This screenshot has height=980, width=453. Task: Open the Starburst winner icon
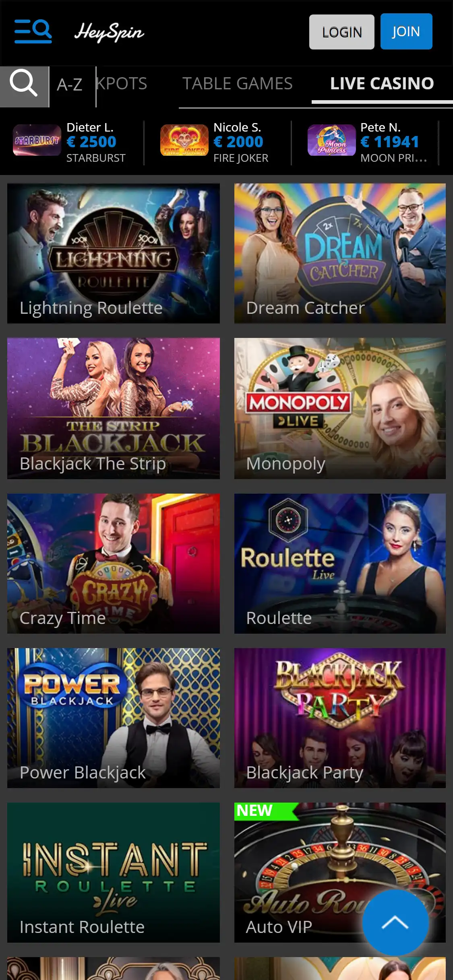(37, 140)
